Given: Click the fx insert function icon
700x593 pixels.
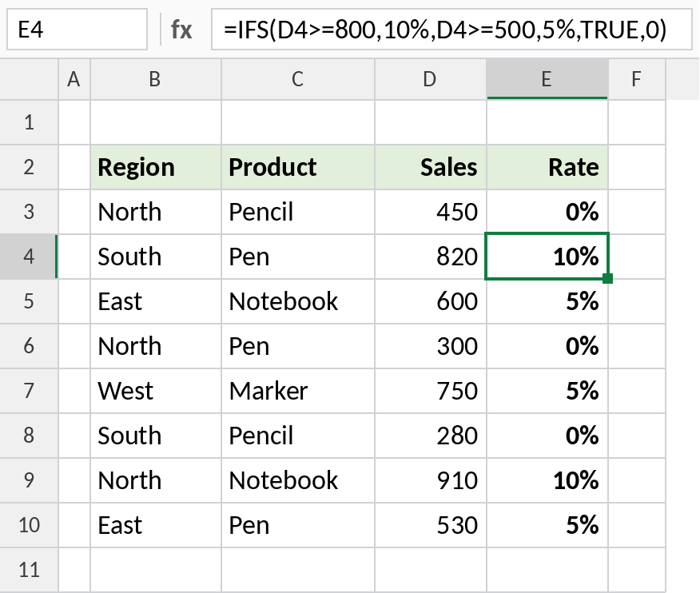Looking at the screenshot, I should (x=181, y=30).
